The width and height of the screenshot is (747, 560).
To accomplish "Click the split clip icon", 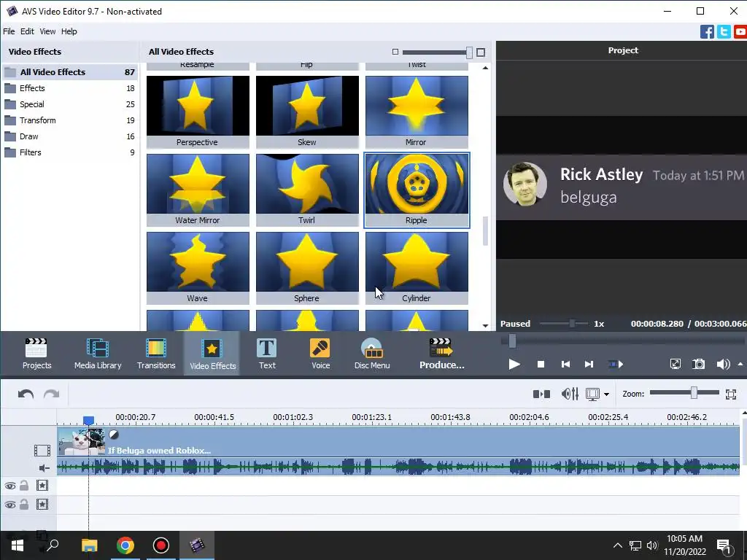I will tap(541, 394).
